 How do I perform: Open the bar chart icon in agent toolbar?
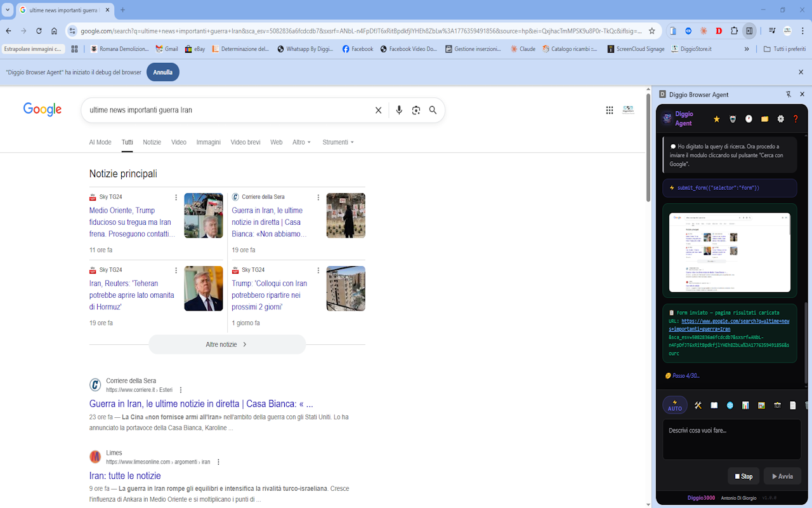pyautogui.click(x=745, y=405)
